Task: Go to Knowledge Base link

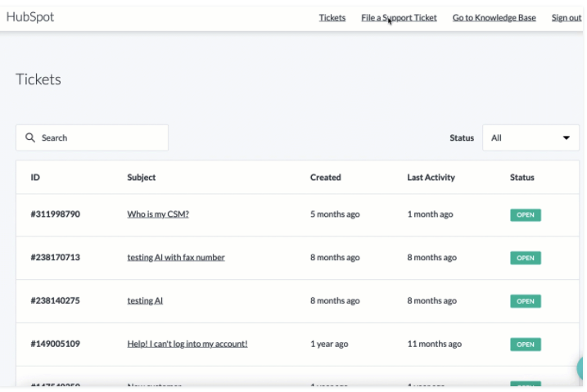Action: click(494, 17)
